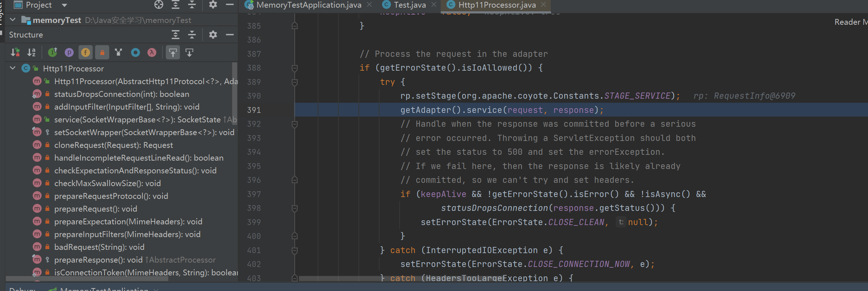Toggle Show Properties purple p icon
The image size is (868, 291).
(69, 52)
